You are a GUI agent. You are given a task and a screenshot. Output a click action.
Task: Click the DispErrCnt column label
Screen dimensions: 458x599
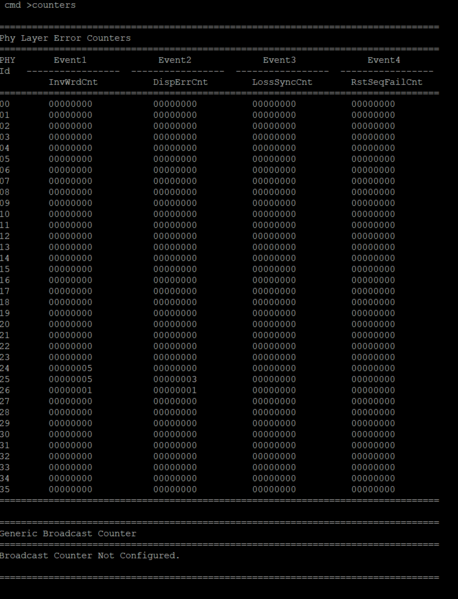[180, 82]
